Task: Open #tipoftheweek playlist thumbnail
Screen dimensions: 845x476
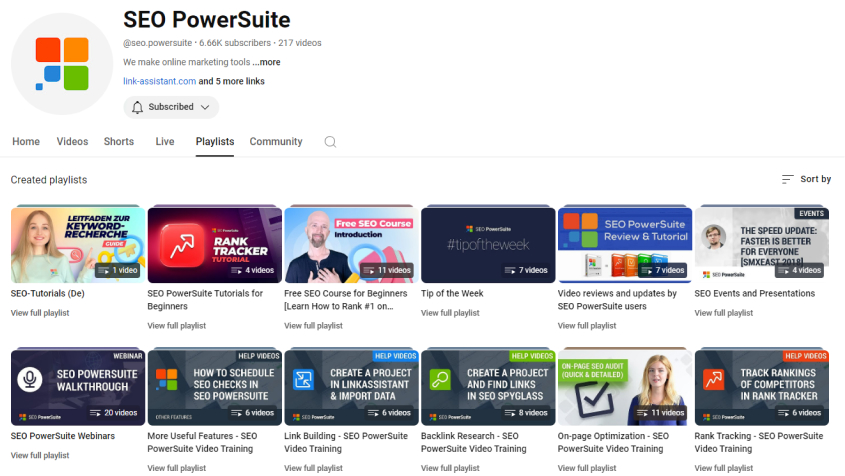Action: click(x=488, y=245)
